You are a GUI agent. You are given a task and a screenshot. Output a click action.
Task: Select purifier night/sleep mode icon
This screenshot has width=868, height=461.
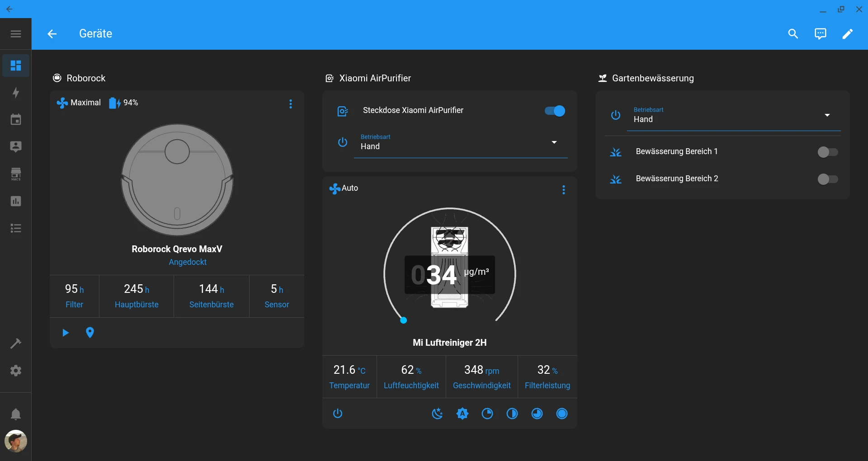coord(437,414)
